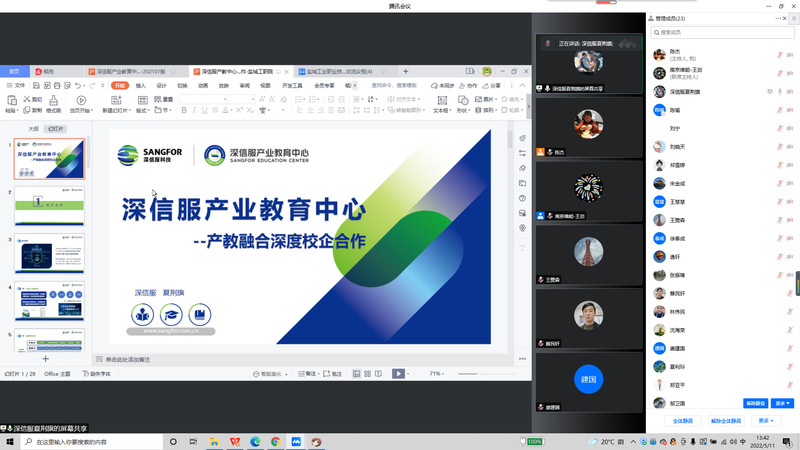Click the Slide Sorter grid view icon

coord(367,374)
